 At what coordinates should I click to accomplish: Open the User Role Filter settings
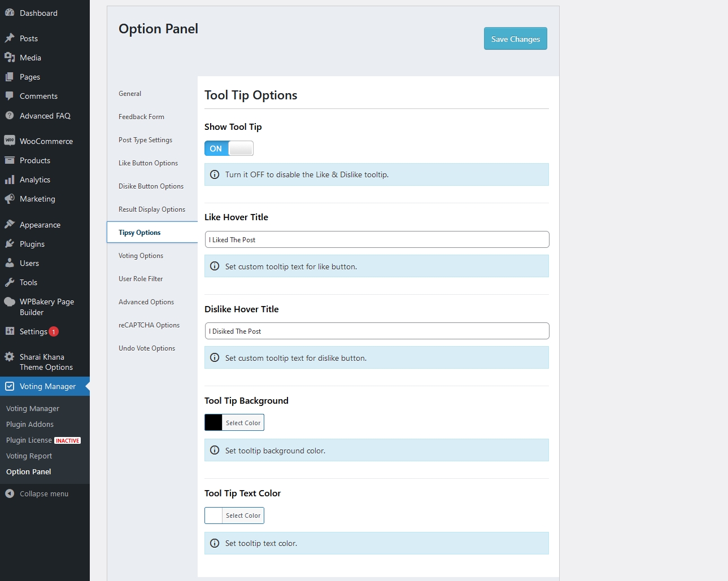point(140,278)
